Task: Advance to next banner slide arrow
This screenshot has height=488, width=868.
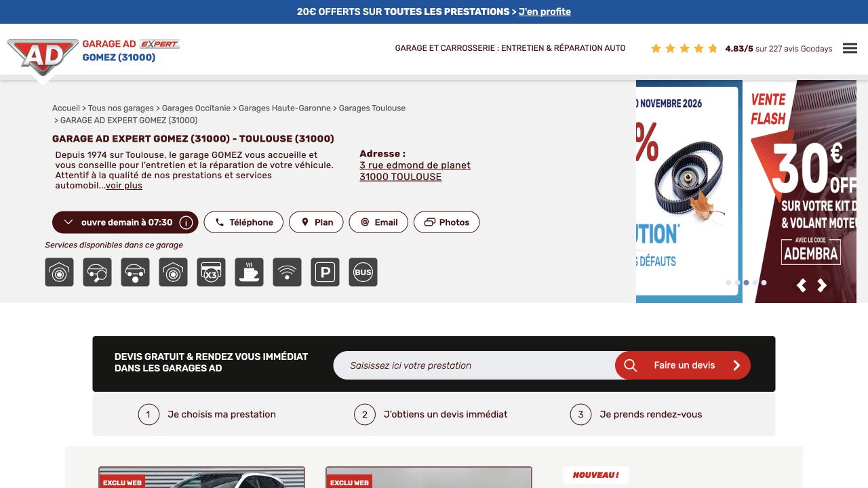Action: point(822,285)
